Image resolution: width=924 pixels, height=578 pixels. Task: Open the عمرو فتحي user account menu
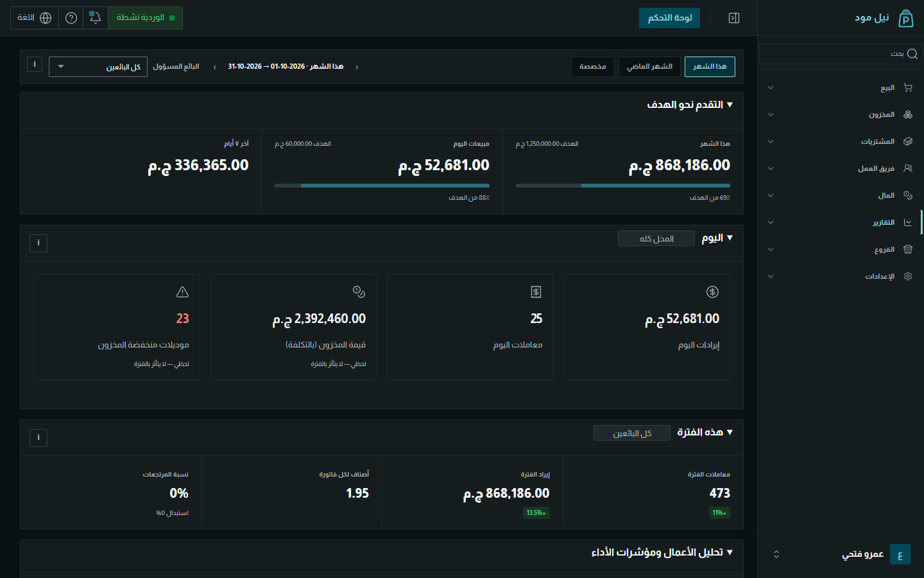pyautogui.click(x=841, y=554)
